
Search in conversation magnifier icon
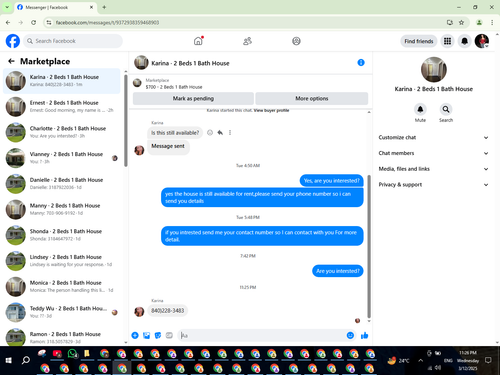[446, 109]
